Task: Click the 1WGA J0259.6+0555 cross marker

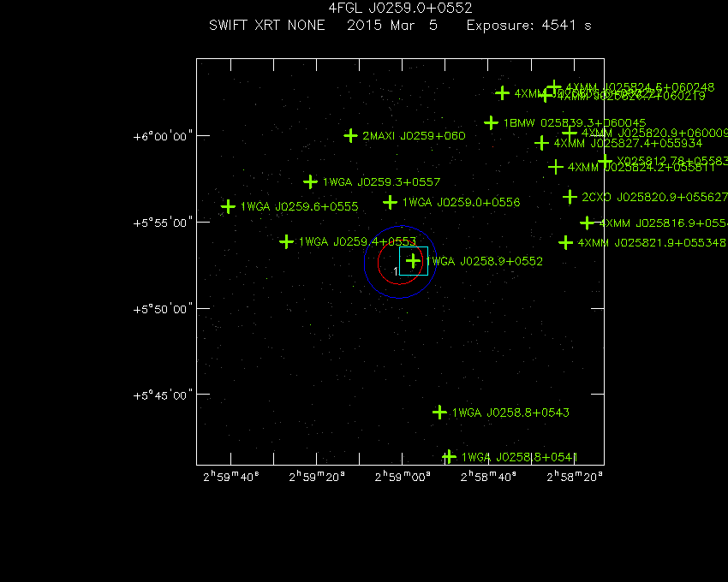Action: pyautogui.click(x=228, y=206)
